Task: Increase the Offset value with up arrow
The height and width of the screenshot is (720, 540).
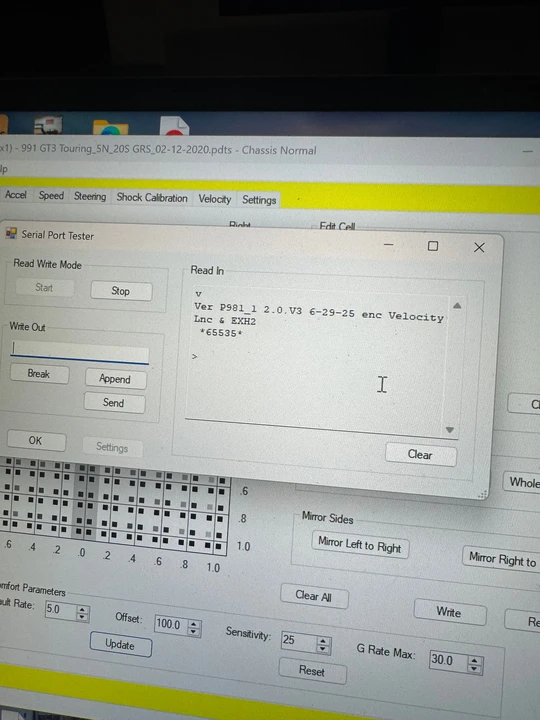Action: click(x=194, y=624)
